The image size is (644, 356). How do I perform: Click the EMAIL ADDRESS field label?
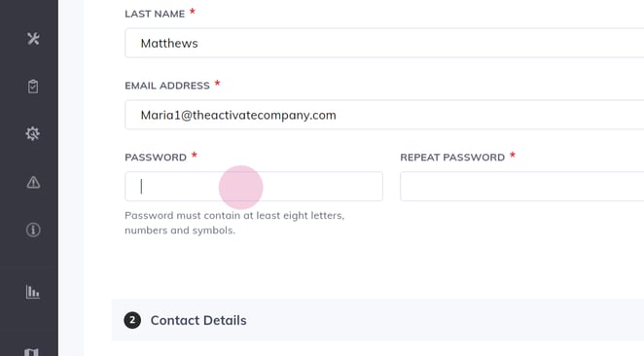(x=167, y=86)
